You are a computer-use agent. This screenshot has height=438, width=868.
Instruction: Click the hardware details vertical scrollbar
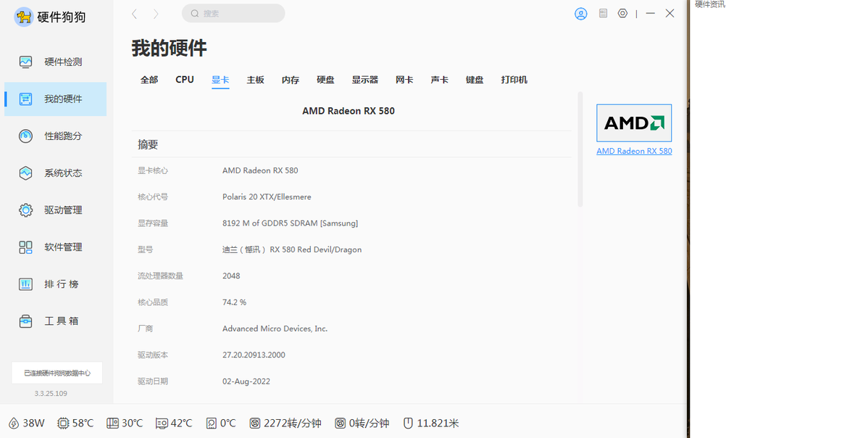(580, 149)
